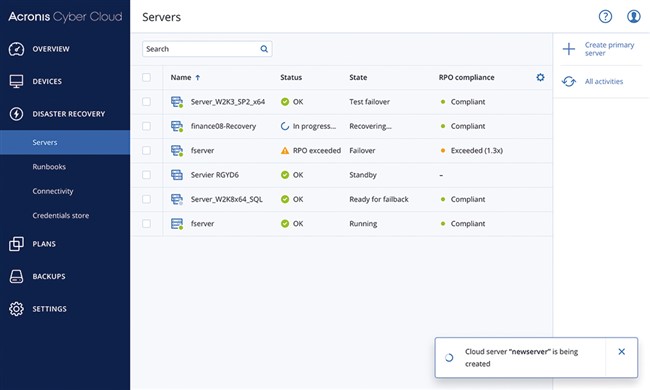
Task: Open table column settings gear icon
Action: coord(540,77)
